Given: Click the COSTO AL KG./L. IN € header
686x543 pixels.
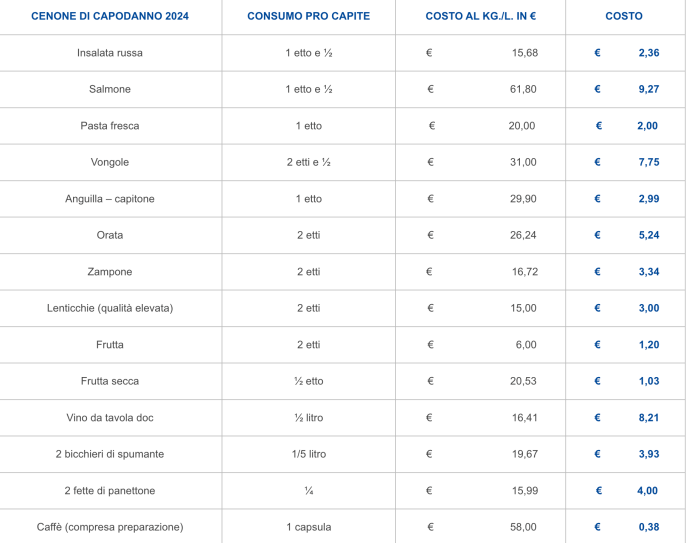Looking at the screenshot, I should (481, 16).
